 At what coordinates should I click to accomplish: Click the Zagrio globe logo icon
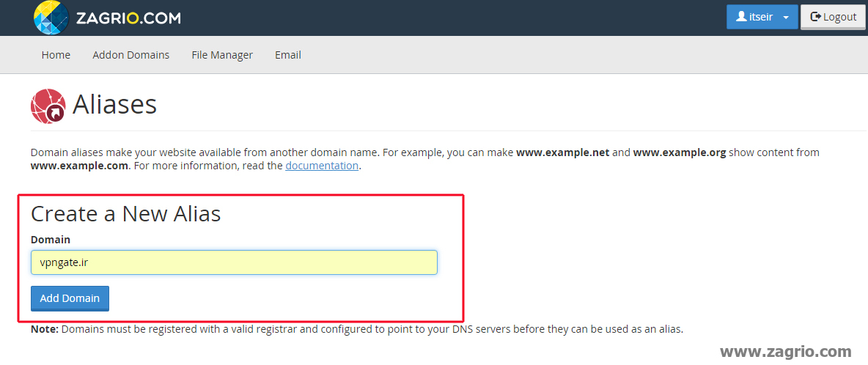51,18
